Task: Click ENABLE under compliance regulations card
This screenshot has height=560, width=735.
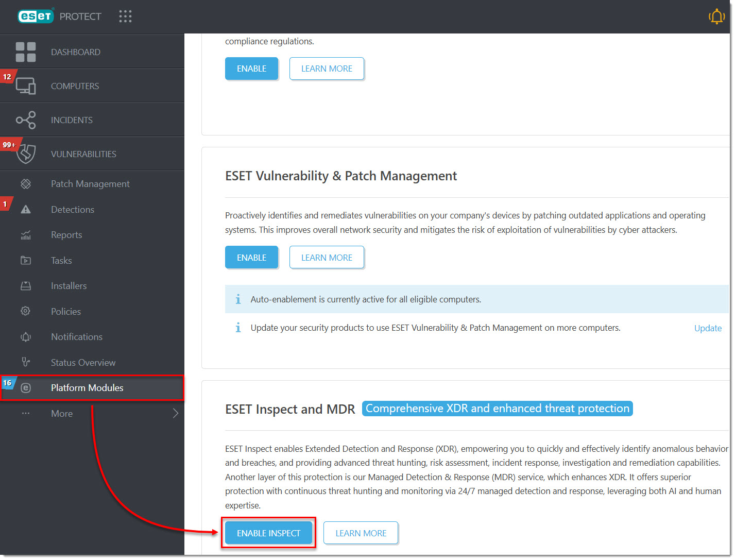Action: pos(251,69)
